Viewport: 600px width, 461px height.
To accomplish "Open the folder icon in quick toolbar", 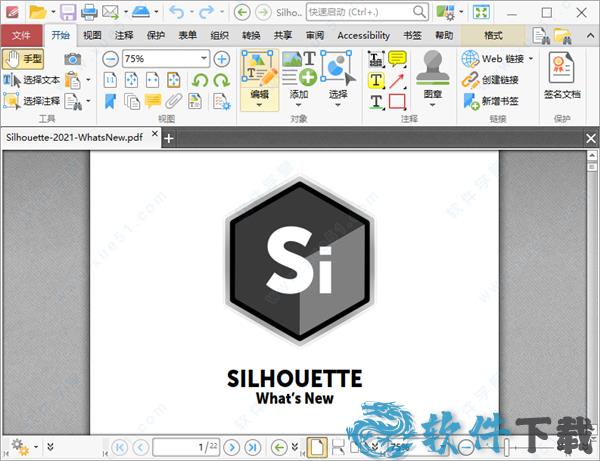I will pos(38,12).
